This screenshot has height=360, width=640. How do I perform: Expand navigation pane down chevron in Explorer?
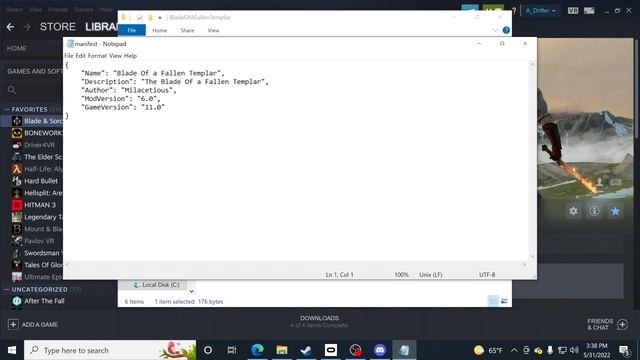191,291
